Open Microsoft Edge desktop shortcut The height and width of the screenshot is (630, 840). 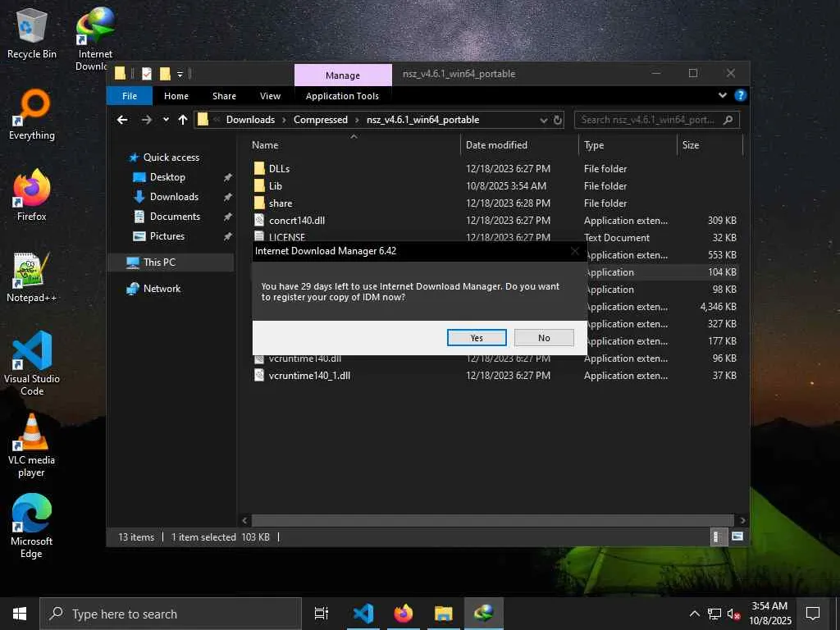(32, 526)
